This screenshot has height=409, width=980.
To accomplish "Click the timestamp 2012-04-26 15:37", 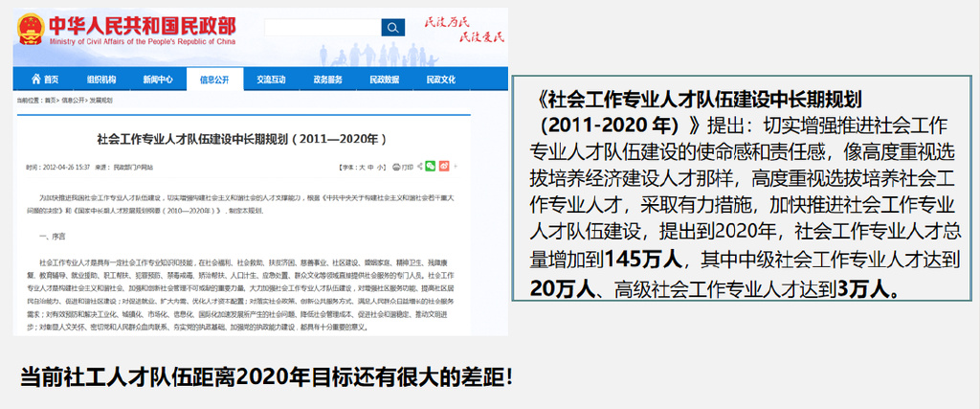I will [x=66, y=167].
